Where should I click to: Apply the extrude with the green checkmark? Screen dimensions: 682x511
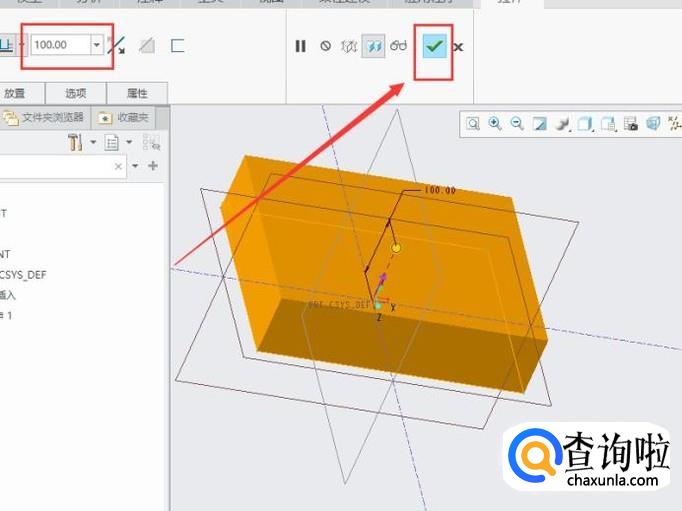[435, 46]
